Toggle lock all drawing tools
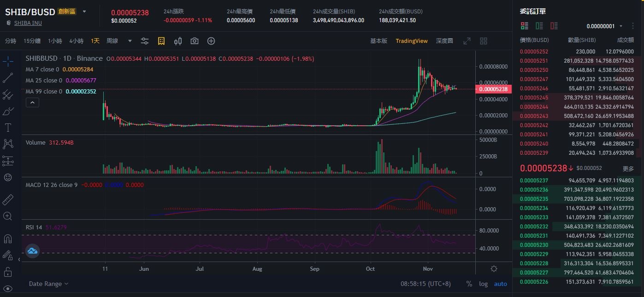Viewport: 644px width, 297px height. pyautogui.click(x=8, y=272)
